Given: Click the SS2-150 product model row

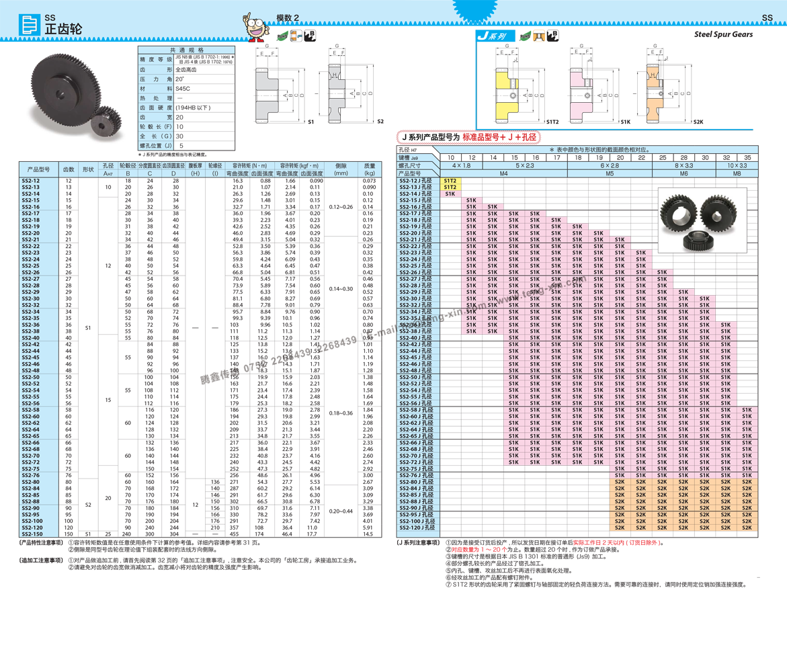Looking at the screenshot, I should tap(32, 534).
